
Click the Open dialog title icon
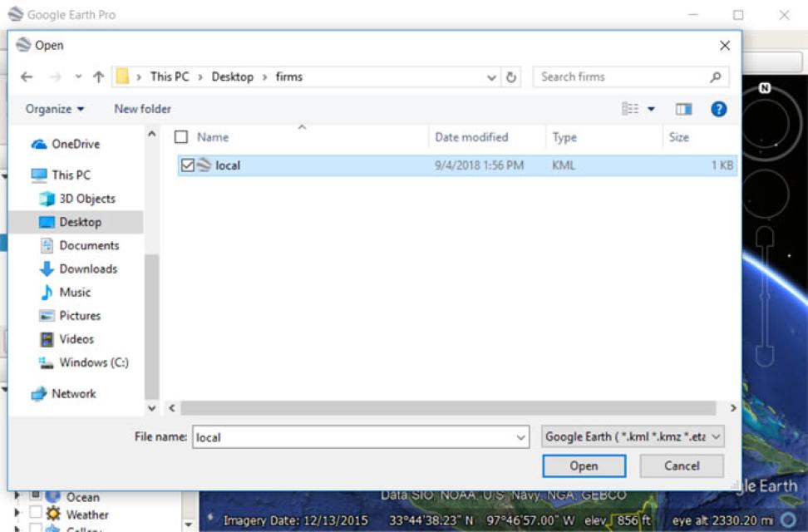coord(23,45)
